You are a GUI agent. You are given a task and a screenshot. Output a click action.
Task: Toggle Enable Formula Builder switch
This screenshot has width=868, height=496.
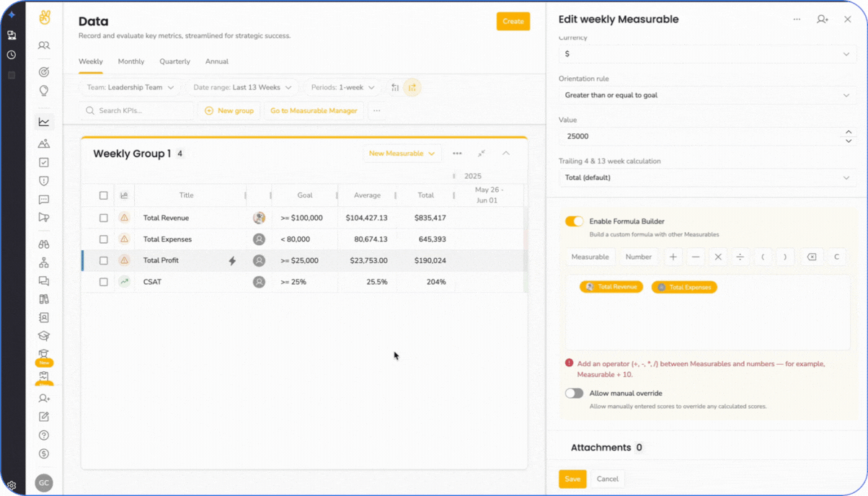coord(575,221)
